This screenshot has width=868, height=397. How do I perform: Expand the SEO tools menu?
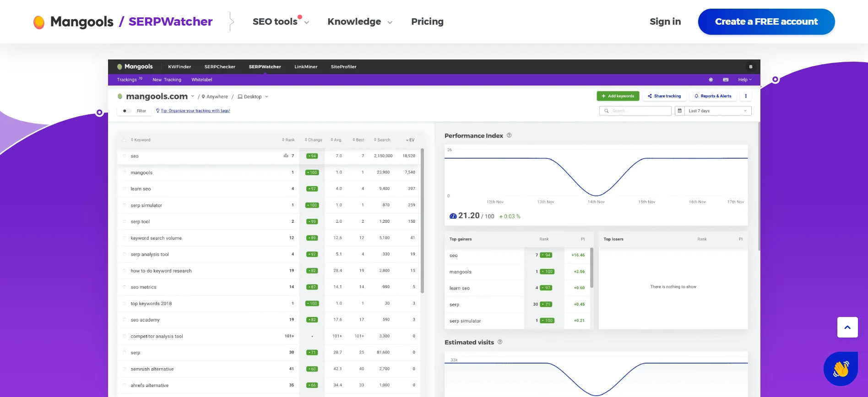pyautogui.click(x=281, y=21)
